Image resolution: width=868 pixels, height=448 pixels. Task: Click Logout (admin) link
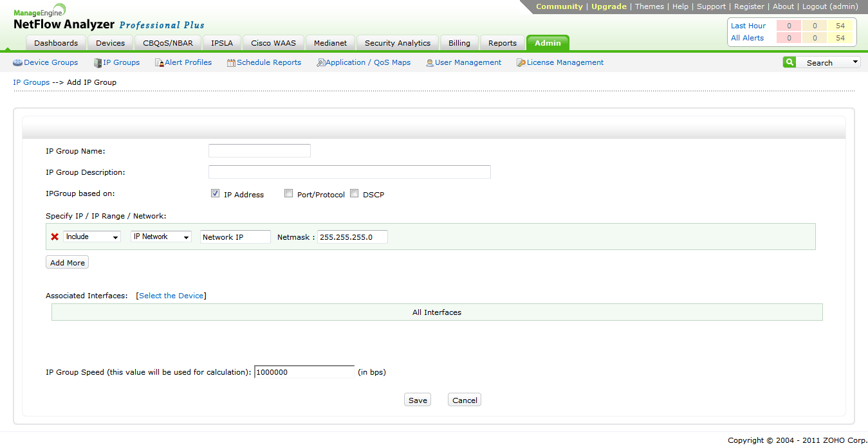pos(830,6)
